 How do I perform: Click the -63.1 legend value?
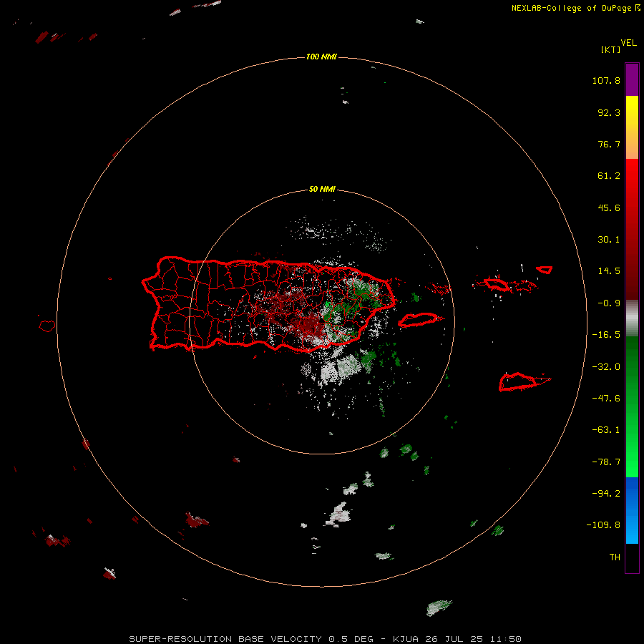pyautogui.click(x=606, y=430)
